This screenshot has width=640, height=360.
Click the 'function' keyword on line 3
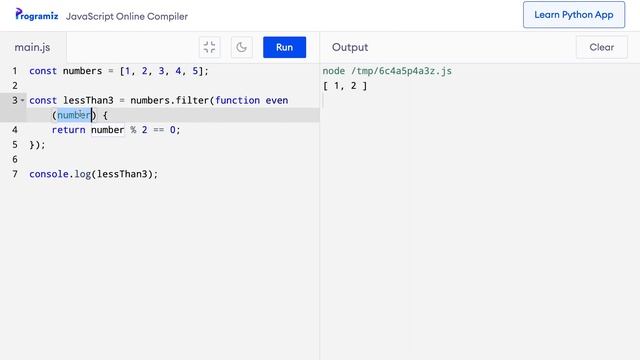point(238,100)
